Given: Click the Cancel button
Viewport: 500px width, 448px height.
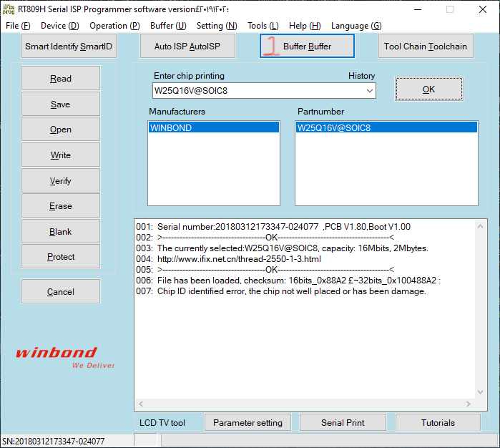Looking at the screenshot, I should point(61,291).
